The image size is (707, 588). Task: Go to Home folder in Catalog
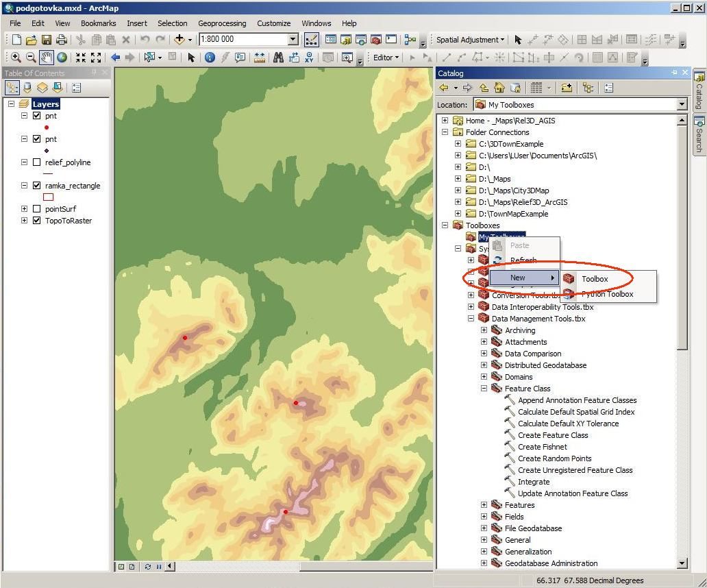click(499, 88)
